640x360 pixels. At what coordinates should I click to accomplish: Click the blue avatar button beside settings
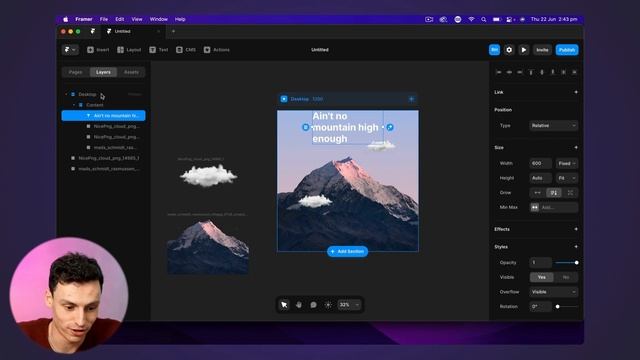click(494, 50)
